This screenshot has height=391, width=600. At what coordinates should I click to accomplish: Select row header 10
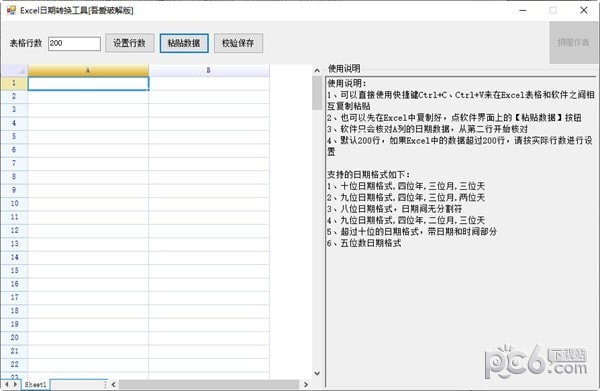pos(14,204)
